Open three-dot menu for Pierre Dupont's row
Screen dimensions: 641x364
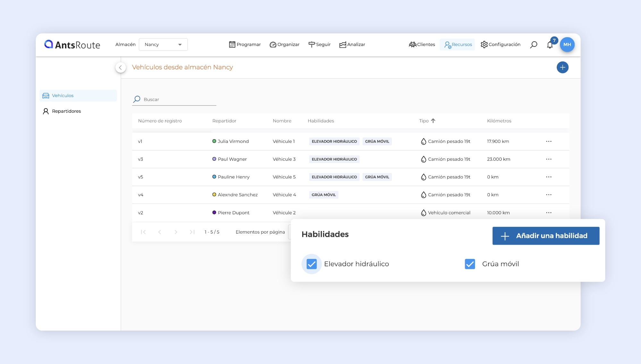[x=549, y=213]
